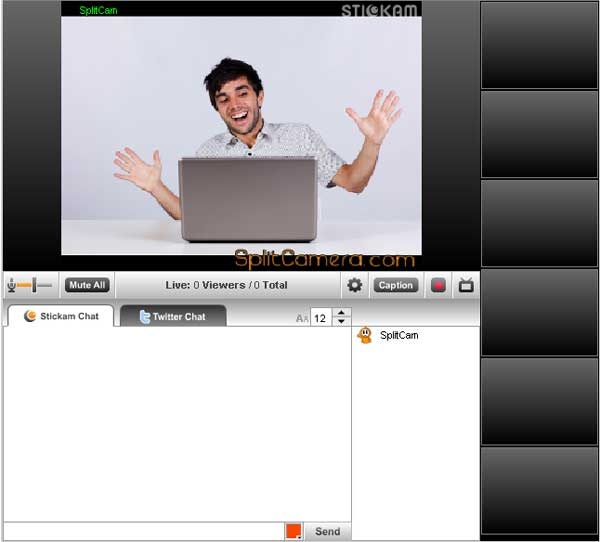Click the Caption button

pos(396,285)
